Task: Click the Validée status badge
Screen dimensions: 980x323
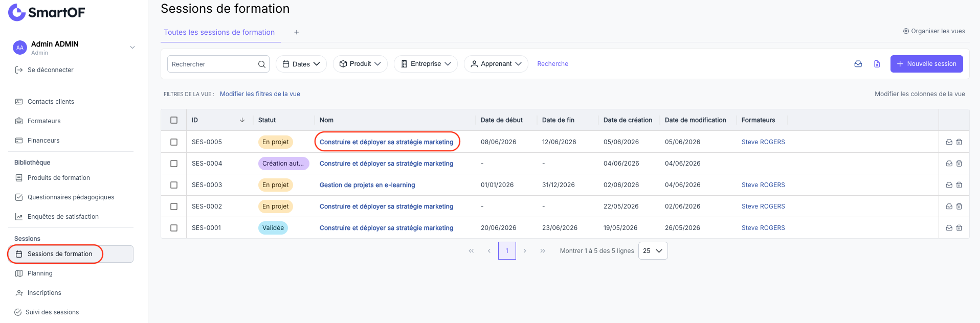Action: pyautogui.click(x=273, y=228)
